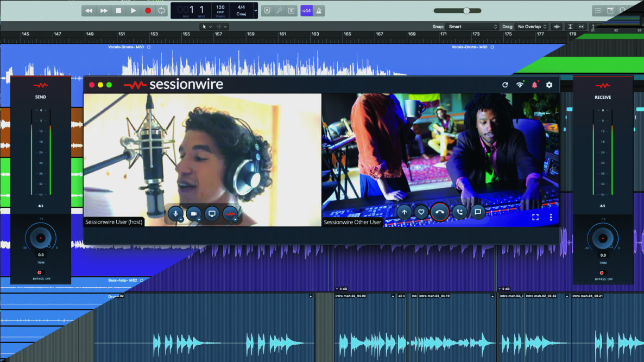This screenshot has width=644, height=362.
Task: Click the vertical auto zoom icon
Action: (x=570, y=27)
